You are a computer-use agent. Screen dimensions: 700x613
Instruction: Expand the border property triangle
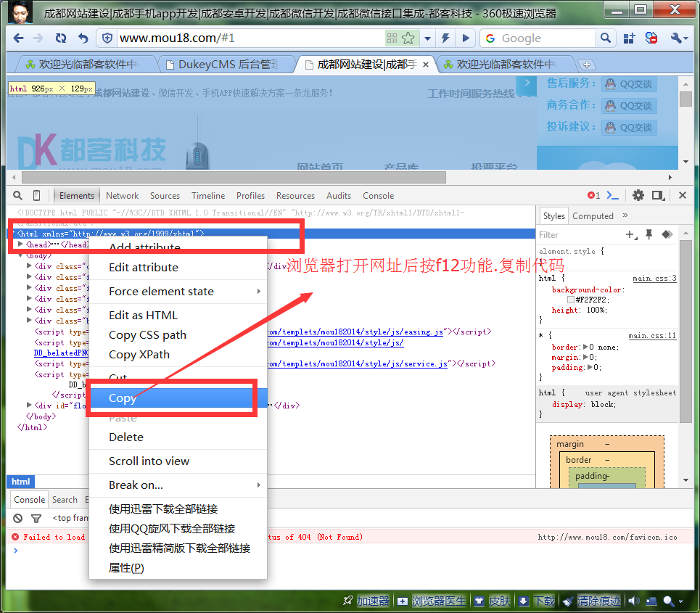click(x=585, y=347)
